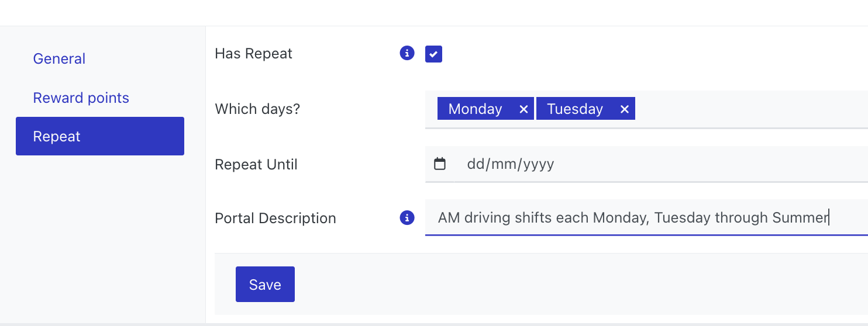The image size is (868, 326).
Task: Focus the yyyy segment of Repeat Until
Action: (x=538, y=164)
